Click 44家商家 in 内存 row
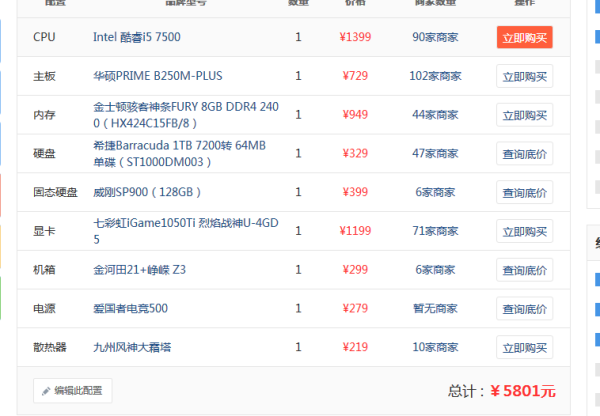This screenshot has height=416, width=600. coord(435,115)
